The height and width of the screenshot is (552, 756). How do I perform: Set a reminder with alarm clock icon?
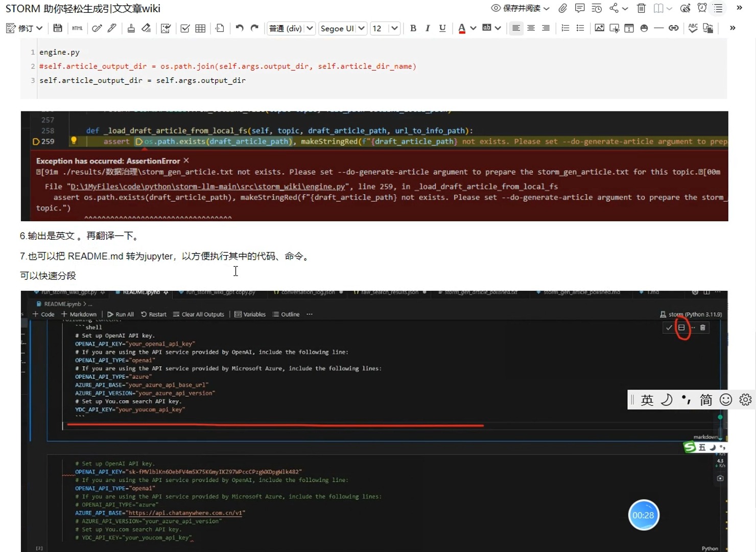[x=702, y=8]
